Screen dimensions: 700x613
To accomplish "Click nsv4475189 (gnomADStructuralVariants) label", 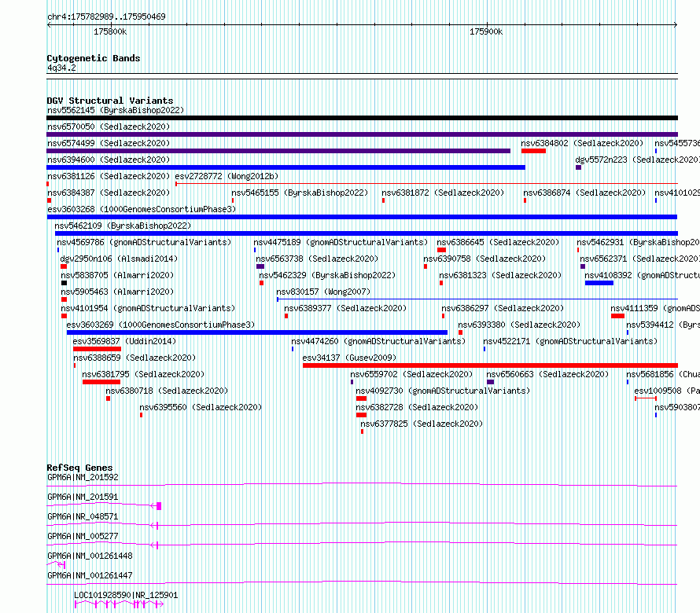I will pos(341,242).
